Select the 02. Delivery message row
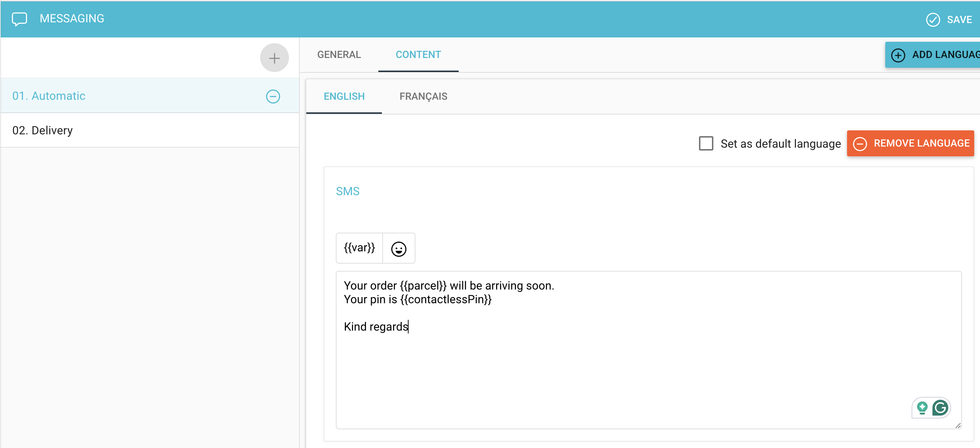The image size is (980, 448). tap(150, 130)
